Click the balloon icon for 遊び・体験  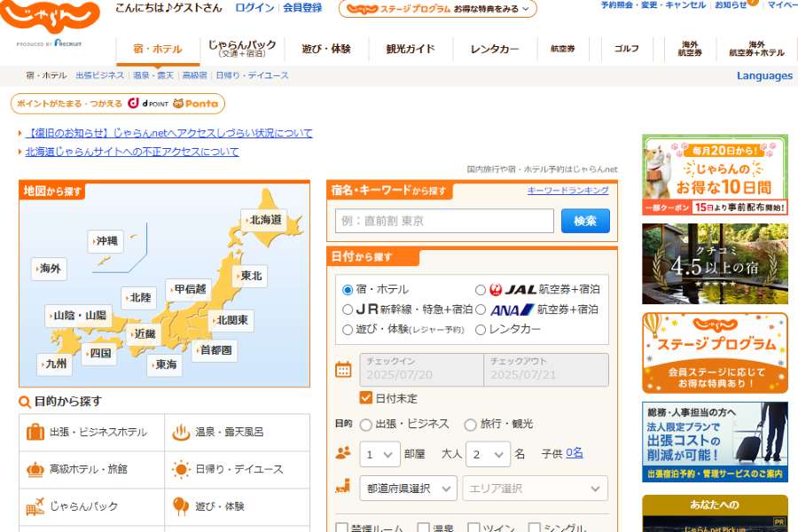[x=181, y=506]
